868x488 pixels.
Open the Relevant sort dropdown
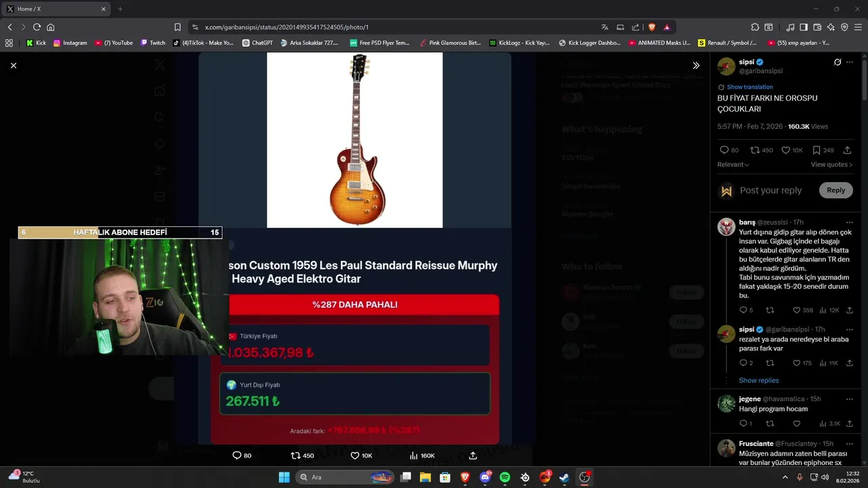coord(733,165)
